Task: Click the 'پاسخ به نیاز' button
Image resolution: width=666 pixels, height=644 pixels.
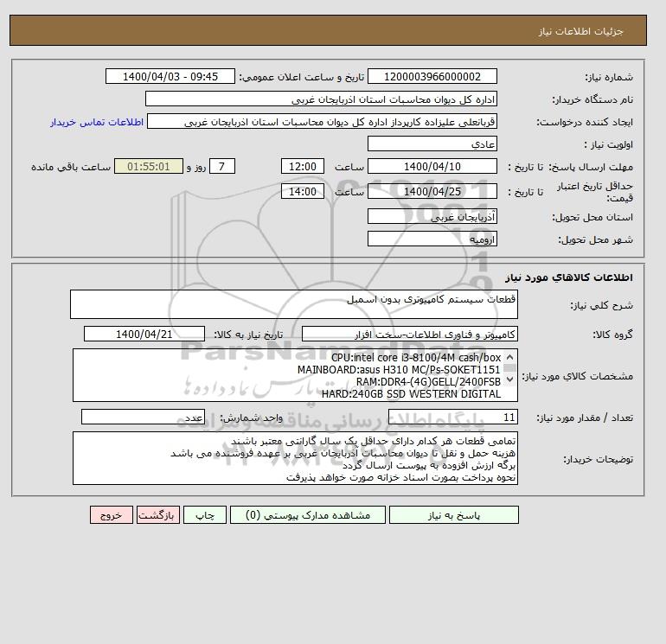Action: tap(453, 514)
